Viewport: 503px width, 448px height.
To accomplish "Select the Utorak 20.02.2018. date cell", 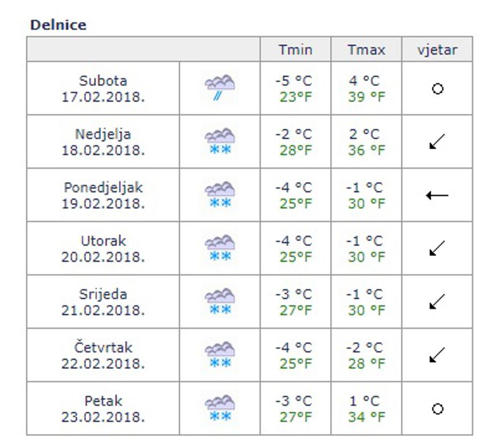I will (x=103, y=249).
